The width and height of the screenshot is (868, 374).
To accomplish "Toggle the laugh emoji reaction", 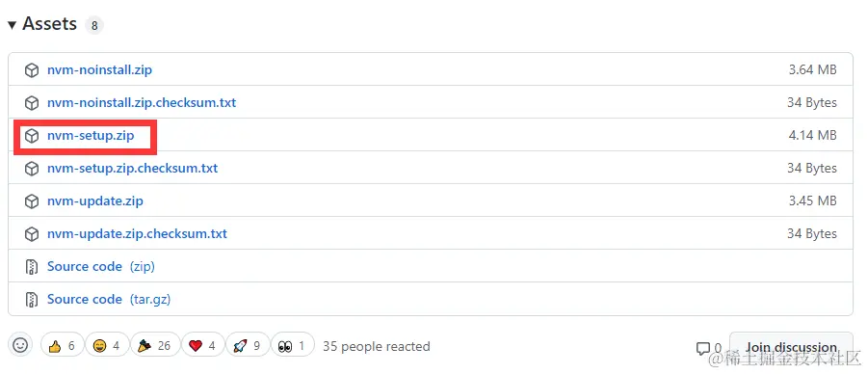I will coord(107,345).
